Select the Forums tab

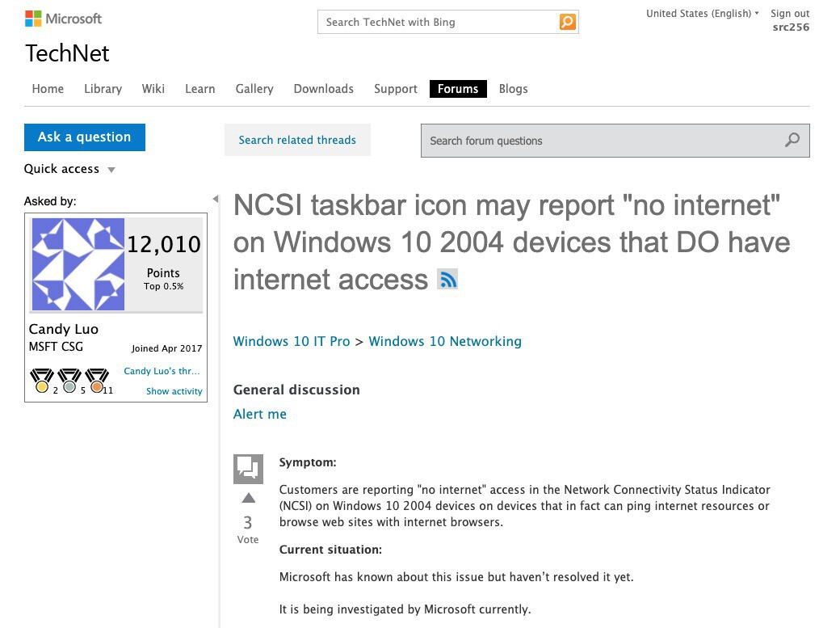458,89
